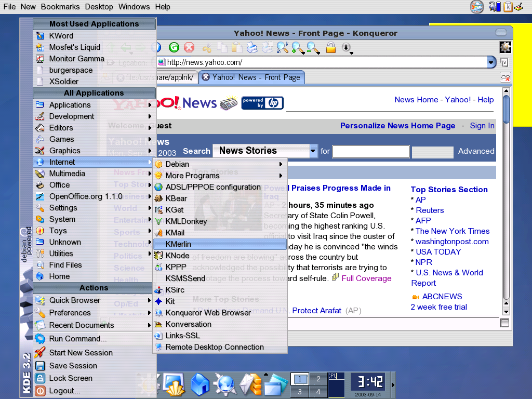Screen dimensions: 532x399
Task: Launch Monitor Gamma from menu
Action: (x=95, y=59)
